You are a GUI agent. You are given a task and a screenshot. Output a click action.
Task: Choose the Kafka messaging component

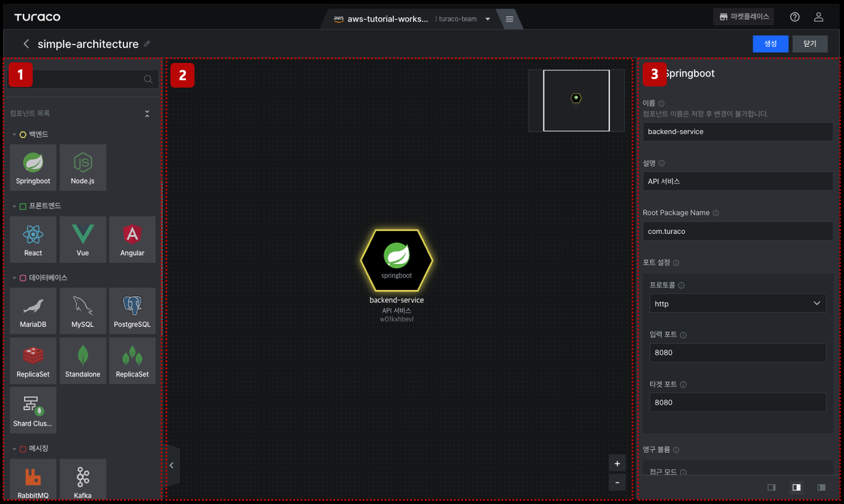(x=83, y=479)
